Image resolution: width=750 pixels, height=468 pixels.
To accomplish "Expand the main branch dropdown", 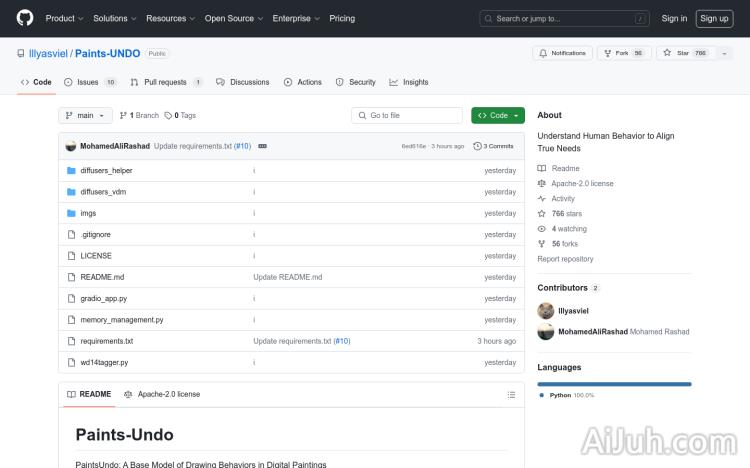I will pyautogui.click(x=85, y=115).
